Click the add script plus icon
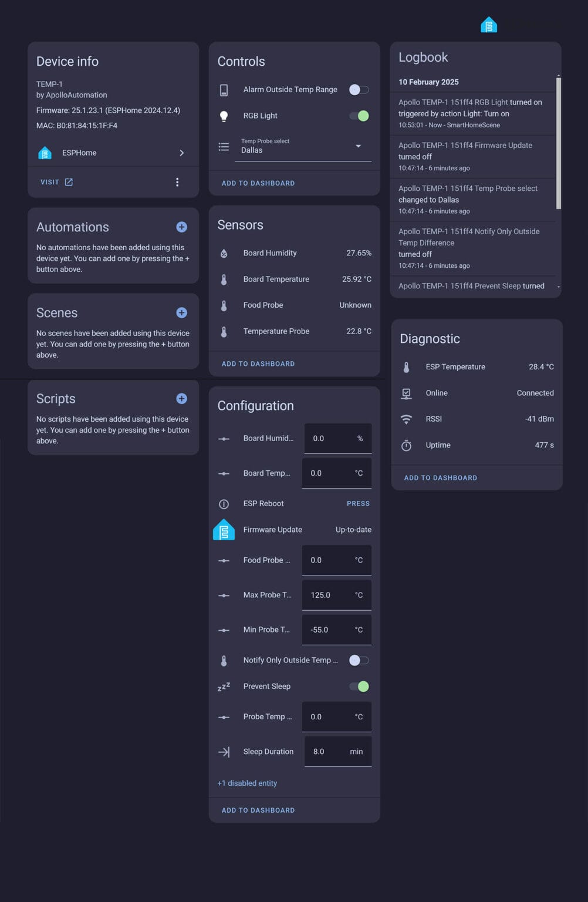 pos(181,399)
